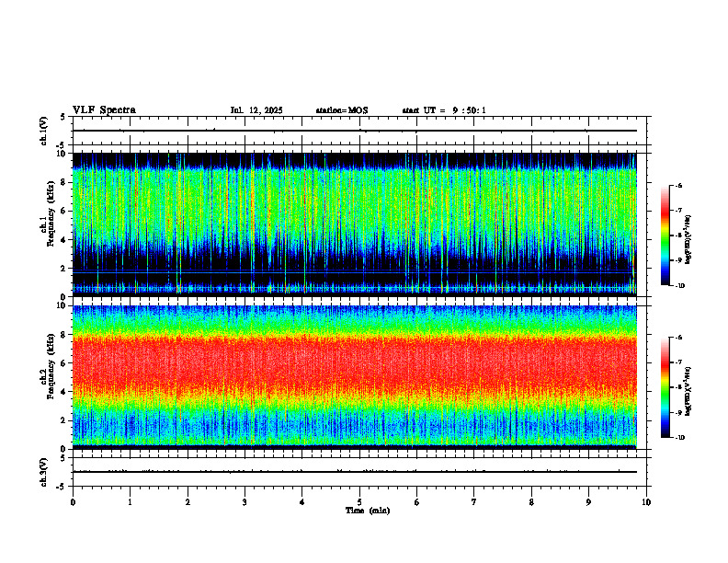Viewport: 728px width, 563px height.
Task: Click the time axis tick label "6"
Action: (x=417, y=502)
